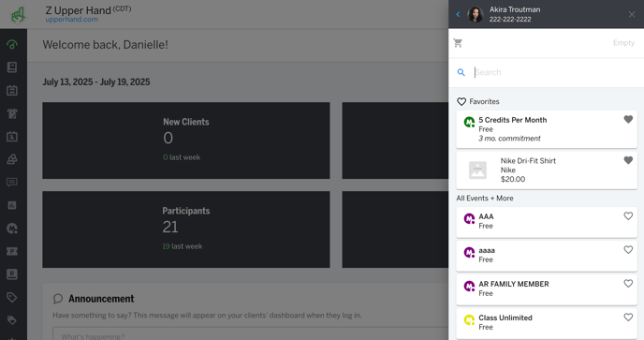The width and height of the screenshot is (644, 340).
Task: Favorite the Class Unlimited membership
Action: click(x=628, y=317)
